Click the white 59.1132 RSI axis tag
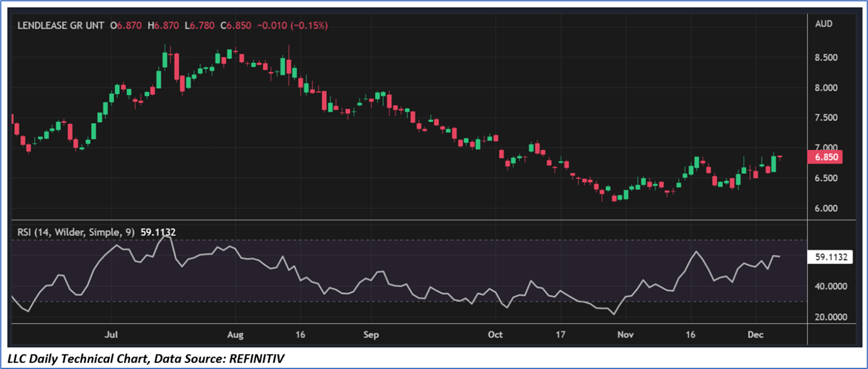 pyautogui.click(x=829, y=257)
